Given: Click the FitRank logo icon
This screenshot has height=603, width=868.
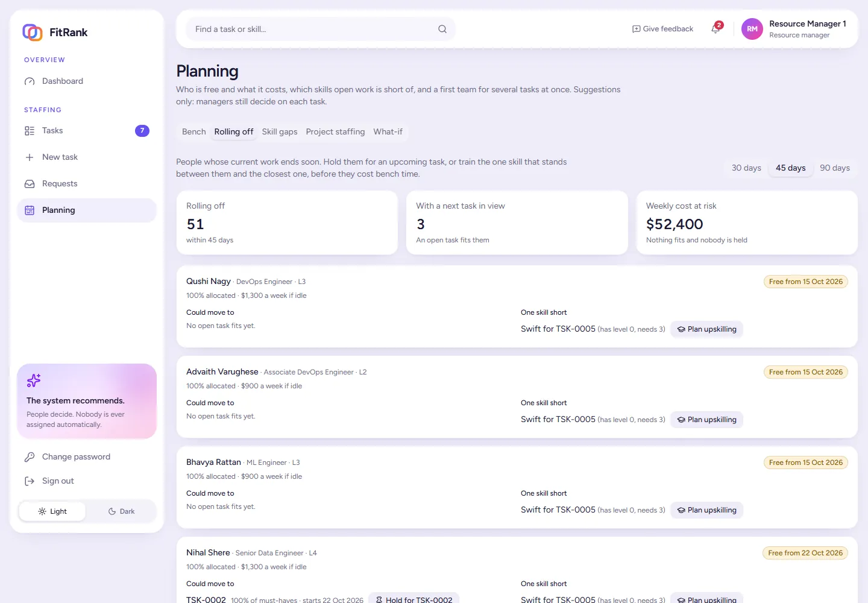Looking at the screenshot, I should pos(33,32).
